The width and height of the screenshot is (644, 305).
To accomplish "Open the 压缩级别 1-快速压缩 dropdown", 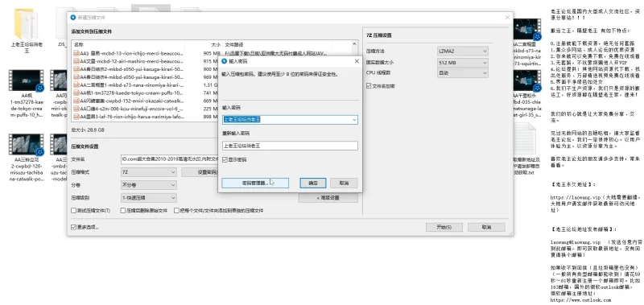I will 149,198.
